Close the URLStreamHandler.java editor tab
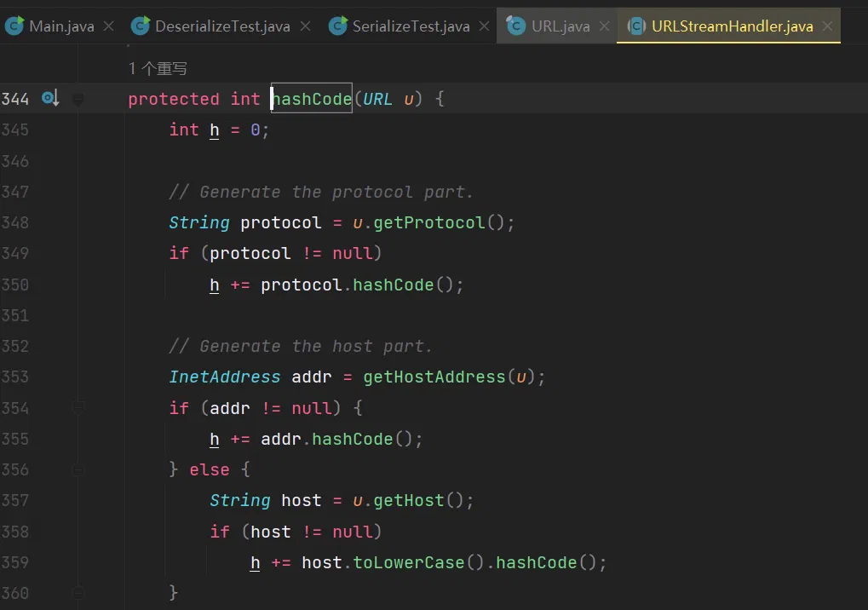 (x=826, y=26)
